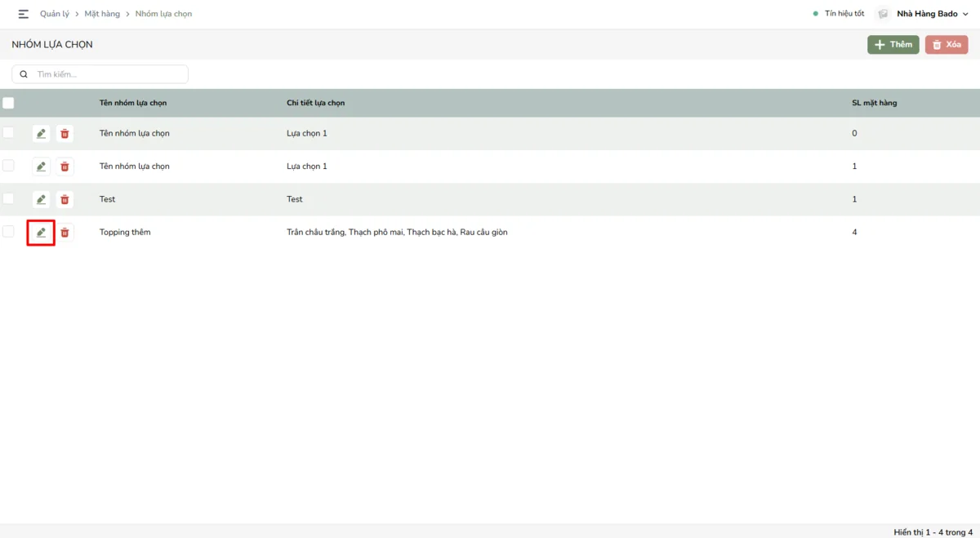The image size is (980, 538).
Task: Click the search magnifier icon
Action: tap(24, 74)
